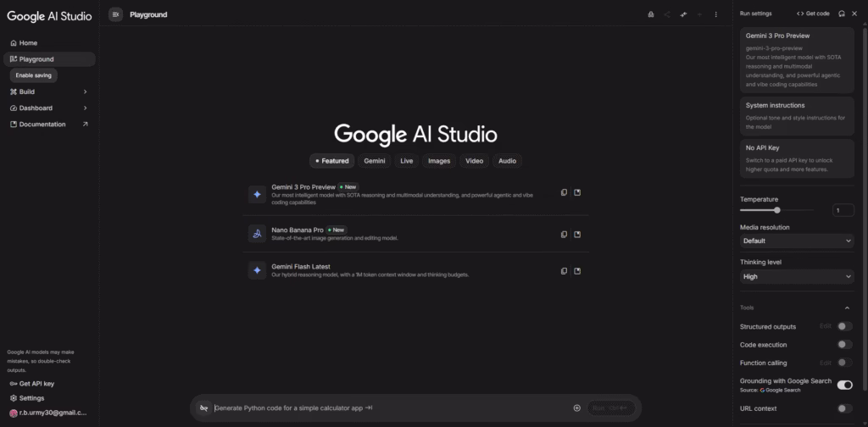Click the 'Source: Google Search' label

point(770,390)
